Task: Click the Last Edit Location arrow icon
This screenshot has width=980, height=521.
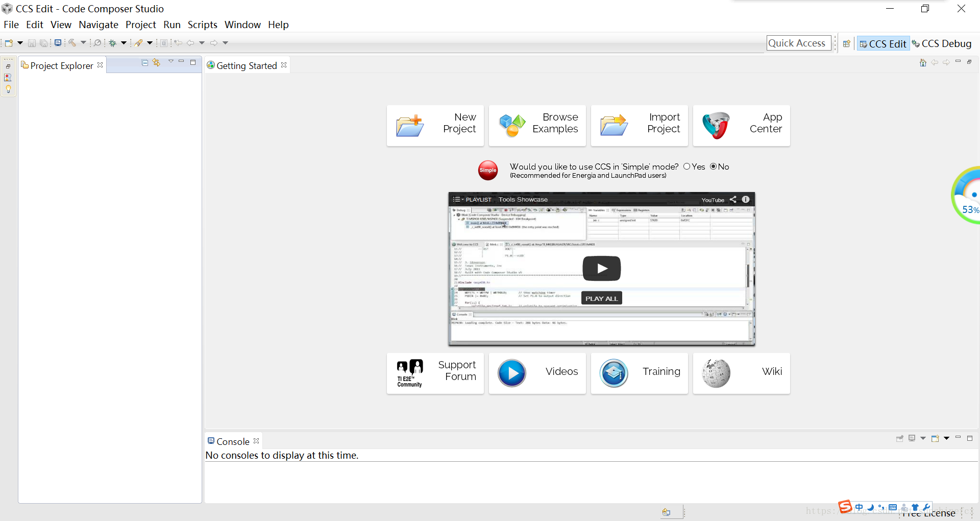Action: pyautogui.click(x=178, y=43)
